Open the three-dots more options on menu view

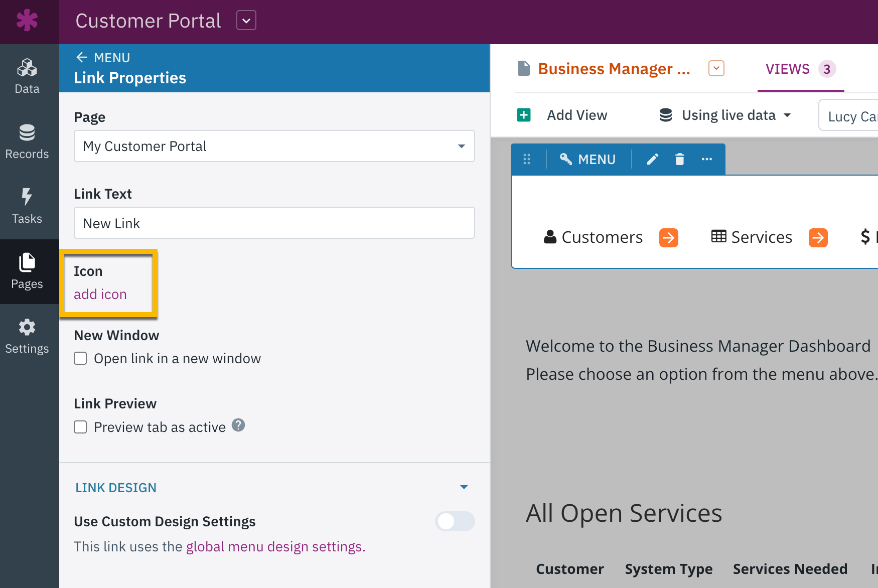click(707, 160)
